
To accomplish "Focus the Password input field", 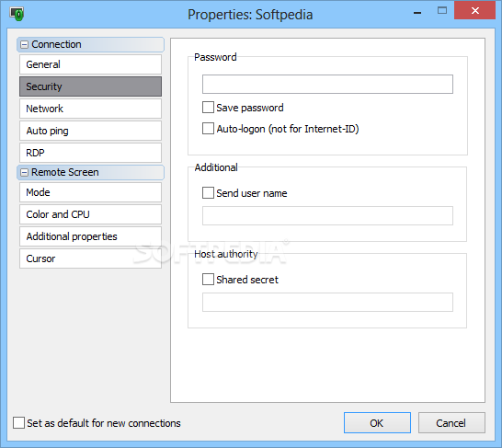I will pos(327,85).
